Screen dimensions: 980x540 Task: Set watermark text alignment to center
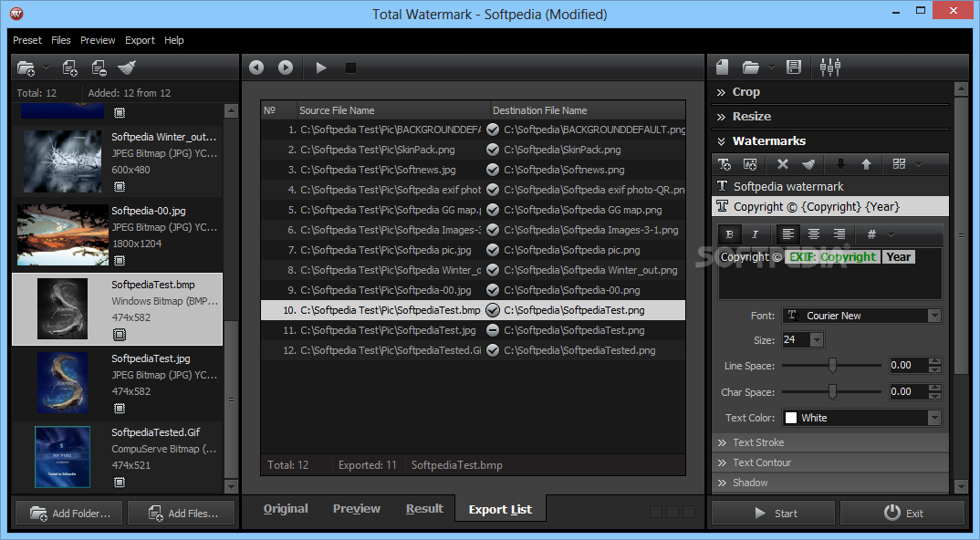[x=814, y=234]
